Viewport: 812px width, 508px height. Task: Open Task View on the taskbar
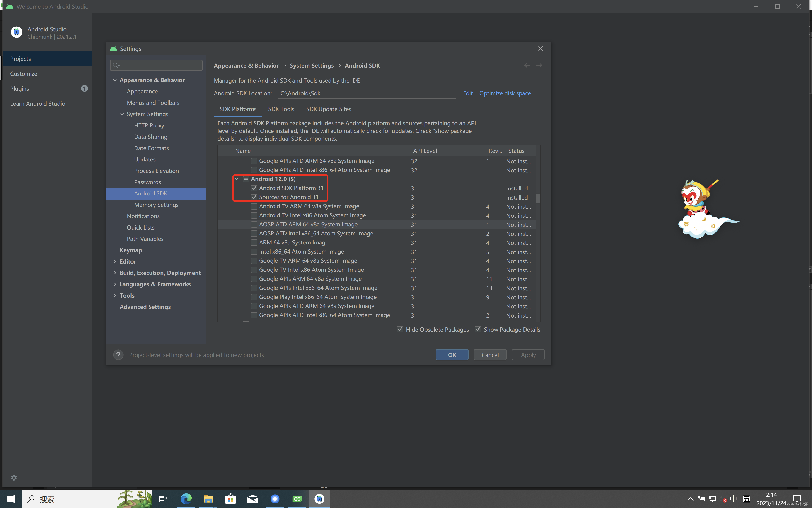coord(163,499)
